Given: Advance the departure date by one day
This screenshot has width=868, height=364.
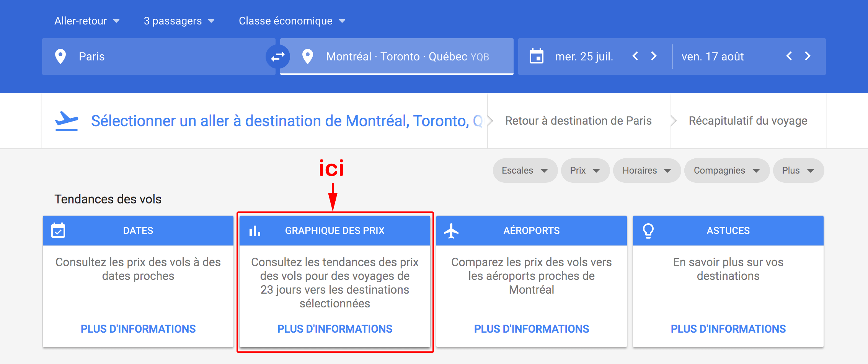Looking at the screenshot, I should (x=654, y=56).
